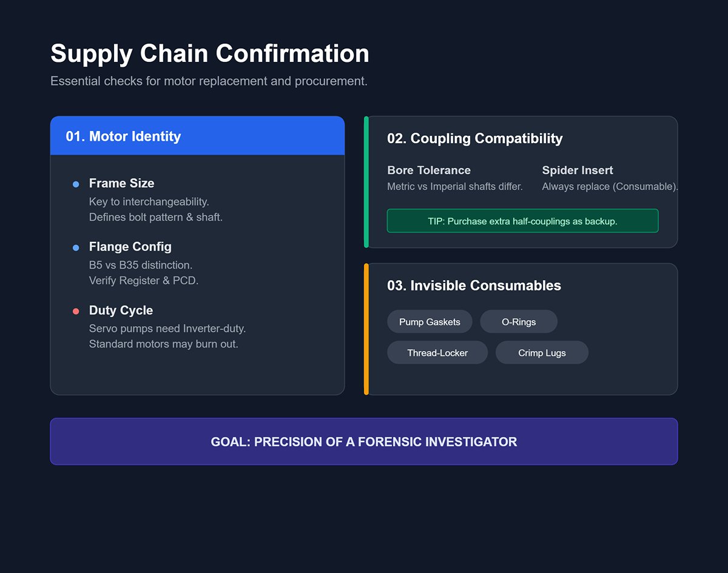Viewport: 728px width, 573px height.
Task: Click the blue bullet beside Frame Size
Action: pos(76,184)
